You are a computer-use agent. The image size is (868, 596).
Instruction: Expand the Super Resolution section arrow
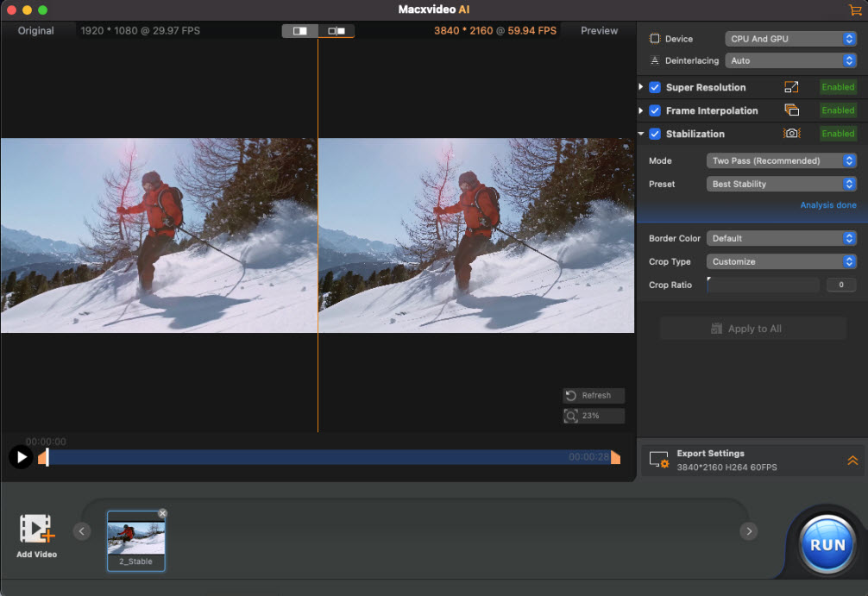(x=641, y=87)
